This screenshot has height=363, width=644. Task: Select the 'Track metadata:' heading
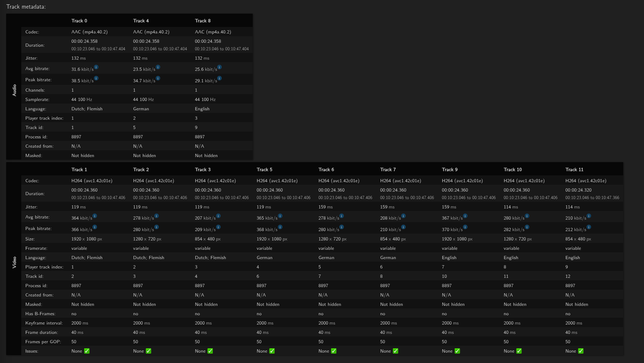[26, 6]
